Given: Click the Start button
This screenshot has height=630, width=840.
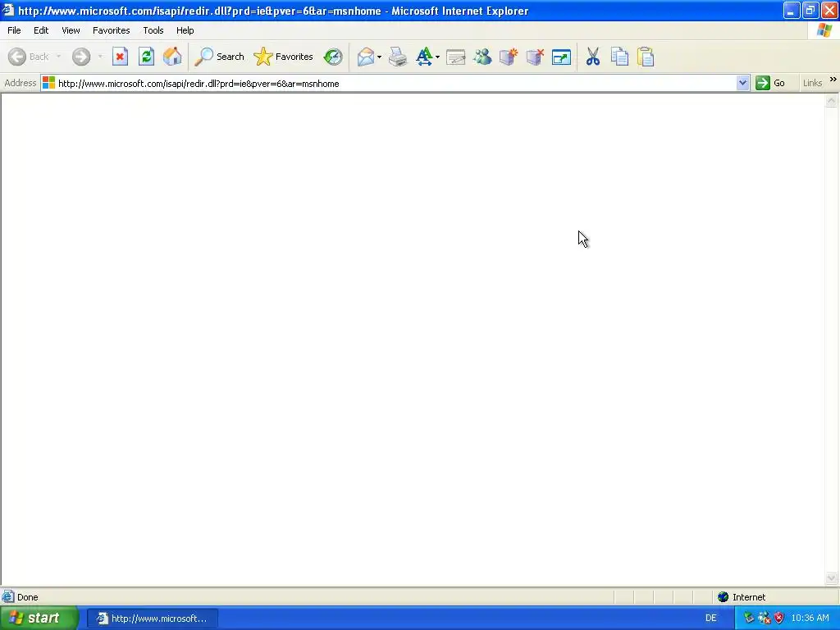Looking at the screenshot, I should click(39, 619).
